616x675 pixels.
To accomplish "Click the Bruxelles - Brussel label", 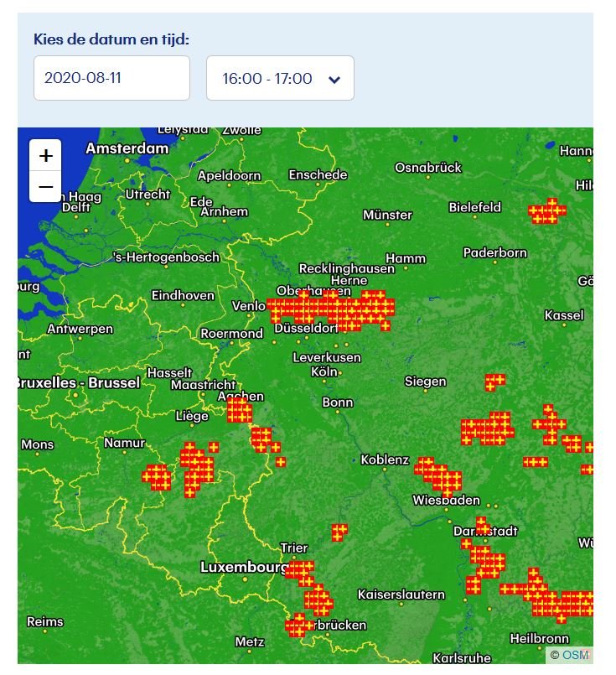I will tap(79, 382).
